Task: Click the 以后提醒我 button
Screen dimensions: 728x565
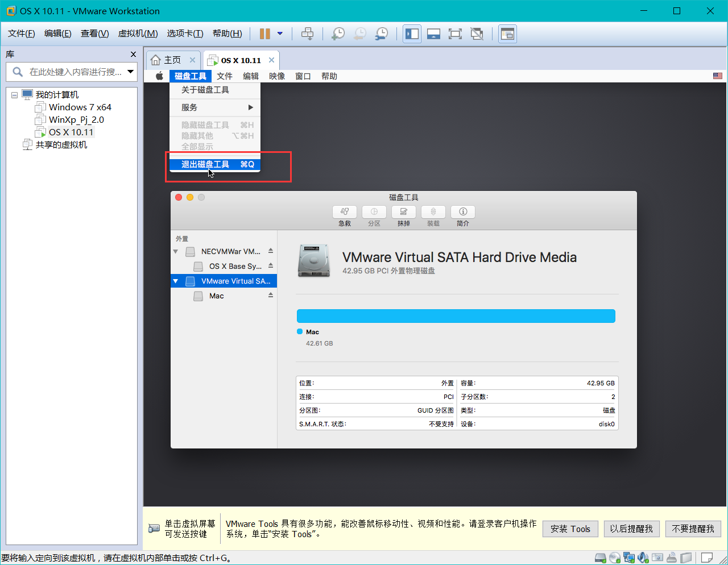Action: coord(631,529)
